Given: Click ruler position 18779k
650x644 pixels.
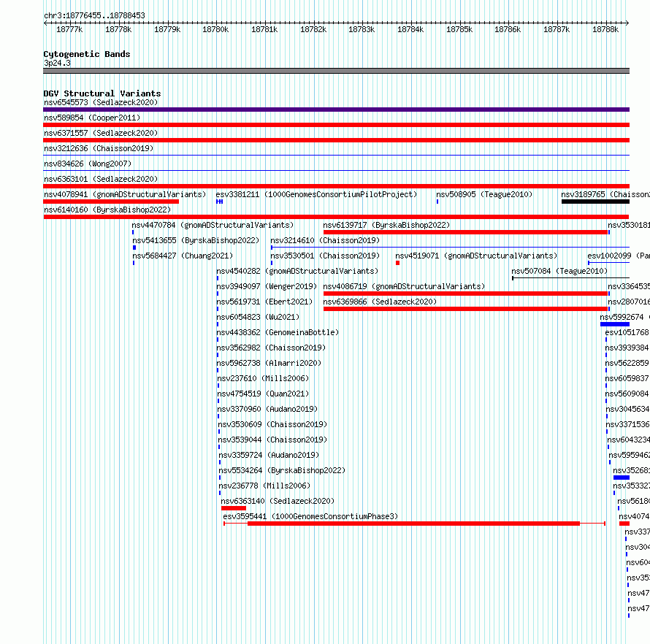Looking at the screenshot, I should tap(167, 29).
